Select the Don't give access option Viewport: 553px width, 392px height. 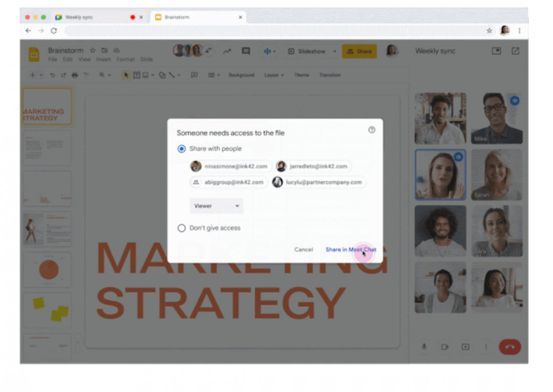coord(181,228)
